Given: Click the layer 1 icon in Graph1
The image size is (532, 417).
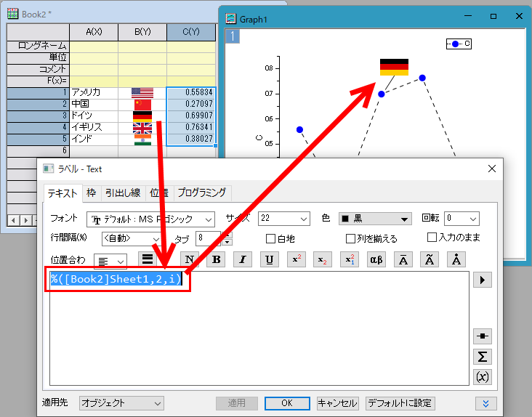Looking at the screenshot, I should click(x=233, y=36).
